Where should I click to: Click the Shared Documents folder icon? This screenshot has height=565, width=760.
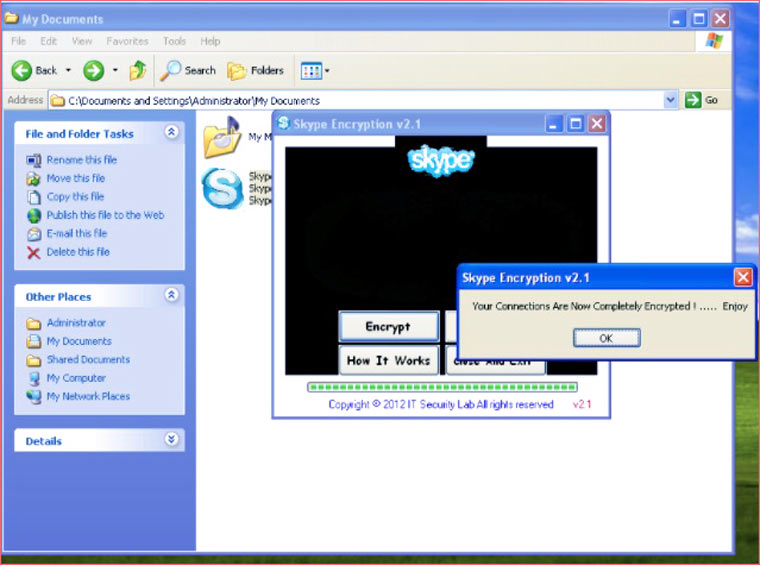pyautogui.click(x=33, y=360)
